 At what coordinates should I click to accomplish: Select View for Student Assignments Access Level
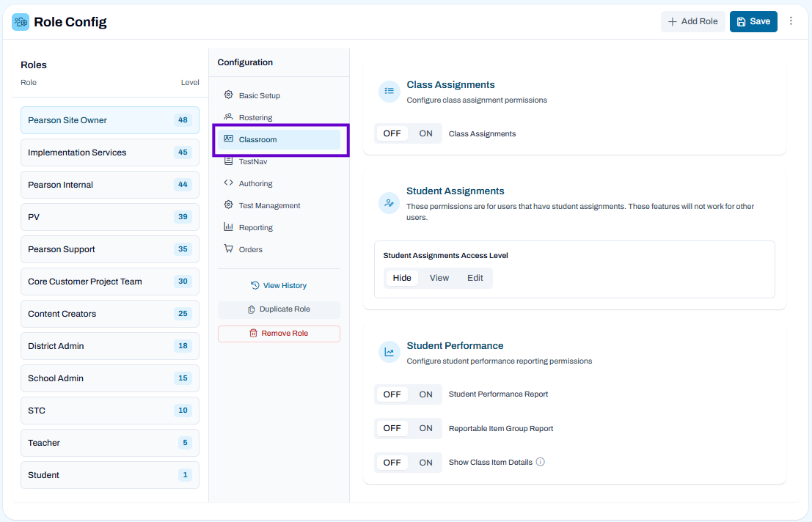click(439, 278)
